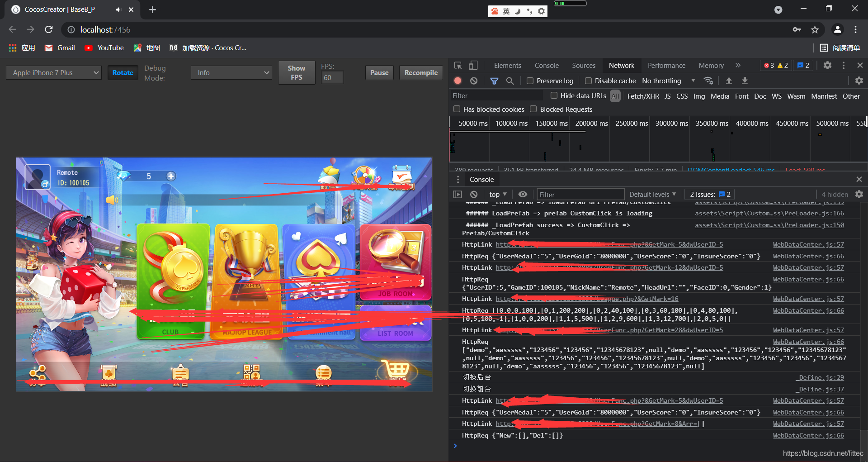Reload the localhost page
This screenshot has width=868, height=462.
[49, 29]
